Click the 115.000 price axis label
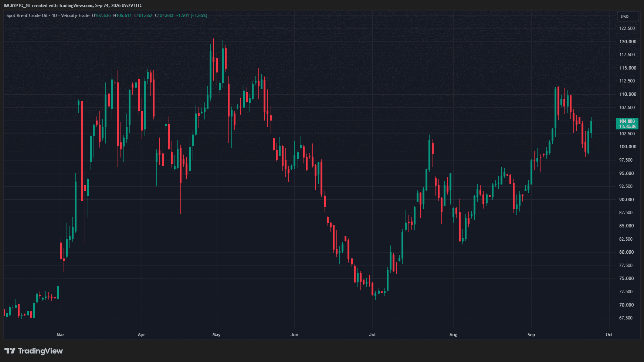This screenshot has width=644, height=362. [x=628, y=68]
